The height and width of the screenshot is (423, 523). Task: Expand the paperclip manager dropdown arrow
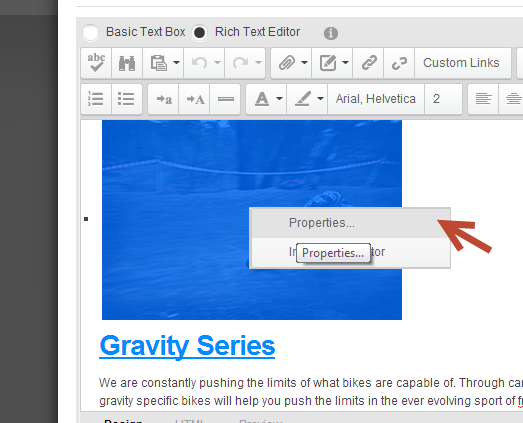305,63
